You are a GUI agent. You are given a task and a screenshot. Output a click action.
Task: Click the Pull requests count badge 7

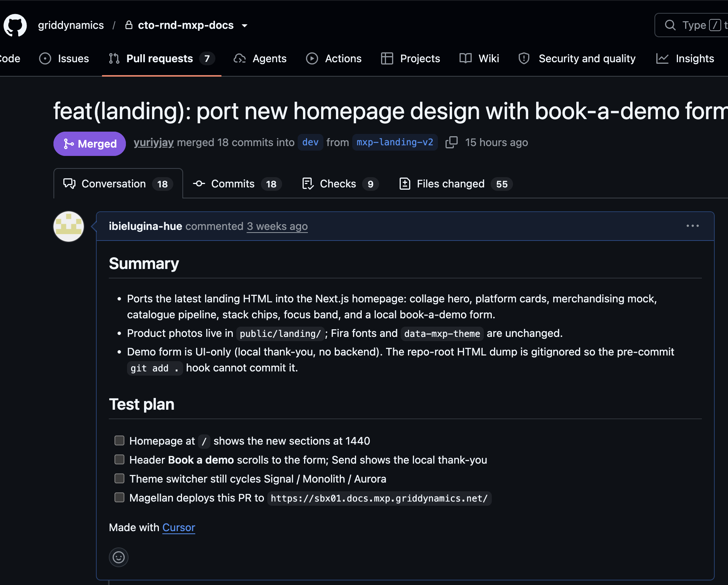tap(207, 58)
